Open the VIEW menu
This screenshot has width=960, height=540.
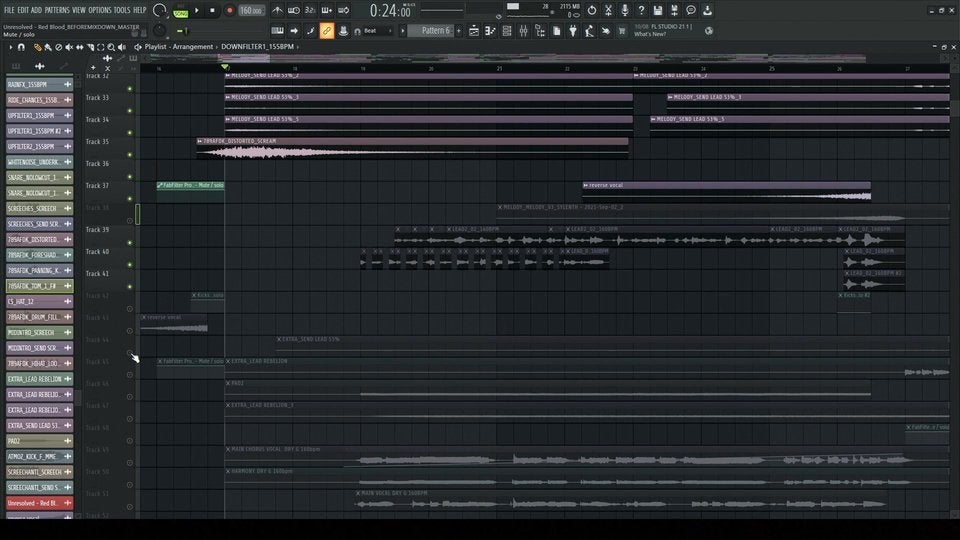(79, 10)
